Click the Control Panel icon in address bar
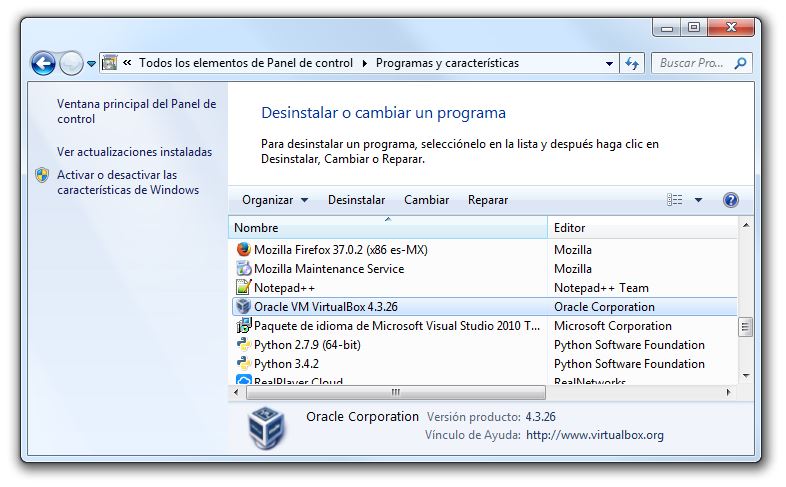Image resolution: width=786 pixels, height=487 pixels. (x=109, y=63)
